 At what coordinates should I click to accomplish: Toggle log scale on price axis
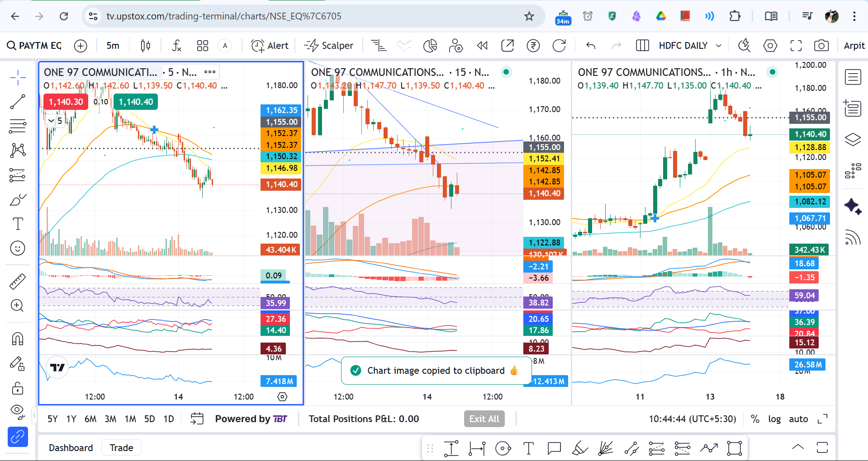click(x=774, y=419)
